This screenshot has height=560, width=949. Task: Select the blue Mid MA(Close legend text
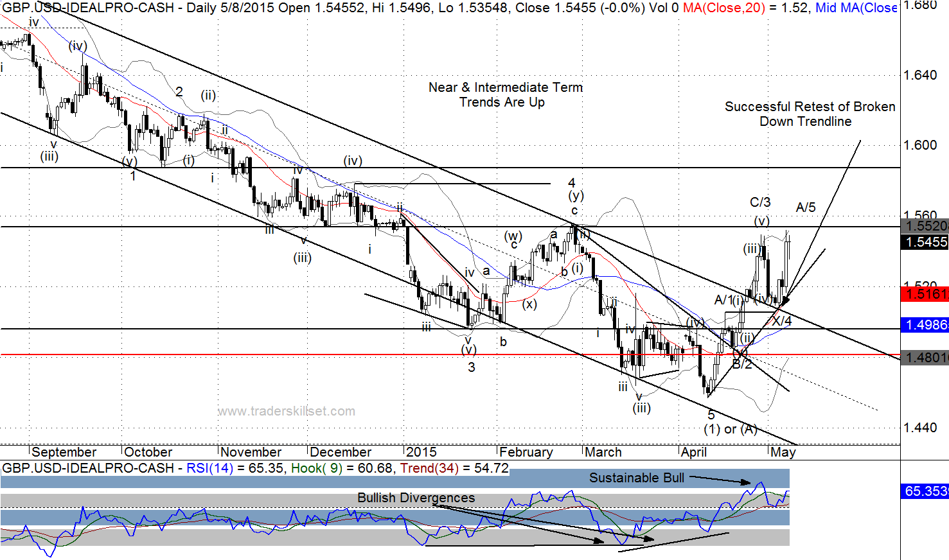coord(856,8)
